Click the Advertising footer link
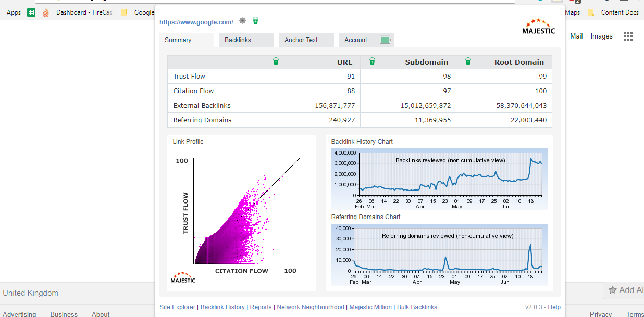Viewport: 644px width, 317px height. (x=20, y=314)
